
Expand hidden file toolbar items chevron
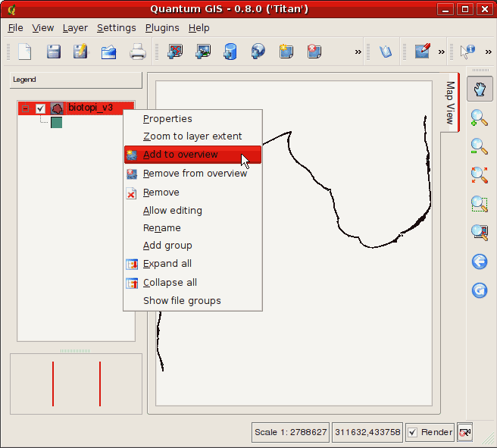(x=358, y=52)
